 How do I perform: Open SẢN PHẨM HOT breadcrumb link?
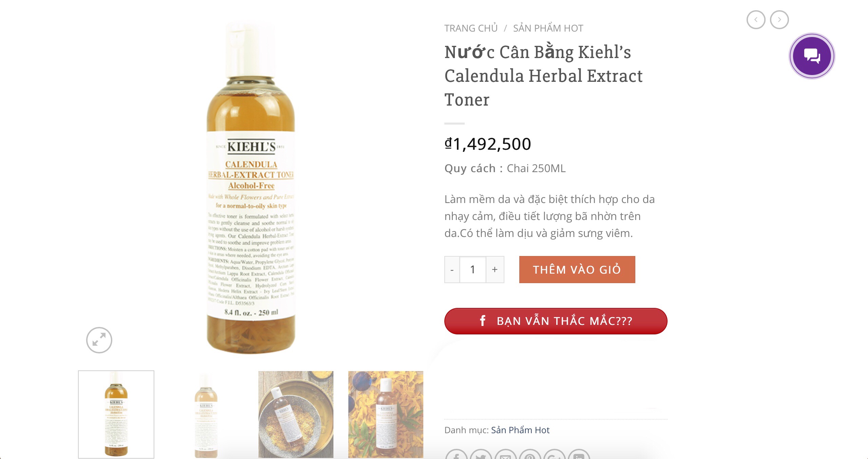(548, 28)
